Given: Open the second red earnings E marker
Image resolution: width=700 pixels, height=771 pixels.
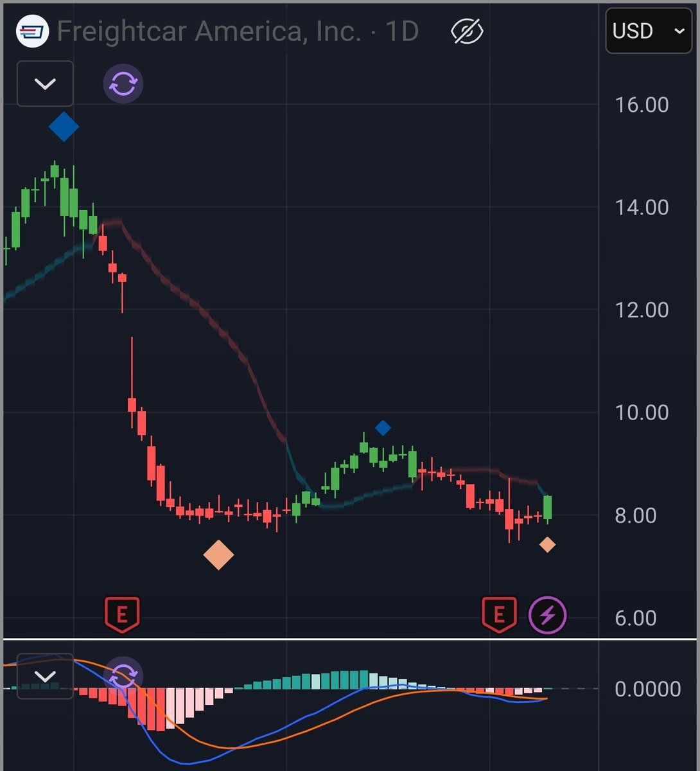Looking at the screenshot, I should [x=499, y=615].
